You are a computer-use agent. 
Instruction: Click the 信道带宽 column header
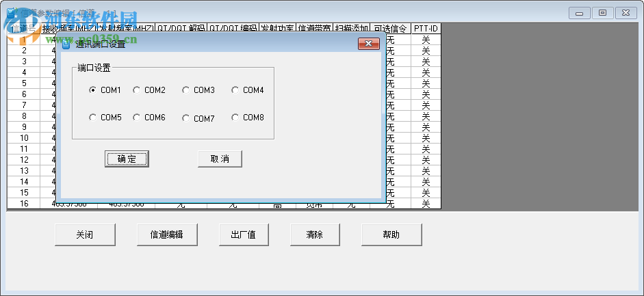(x=315, y=29)
